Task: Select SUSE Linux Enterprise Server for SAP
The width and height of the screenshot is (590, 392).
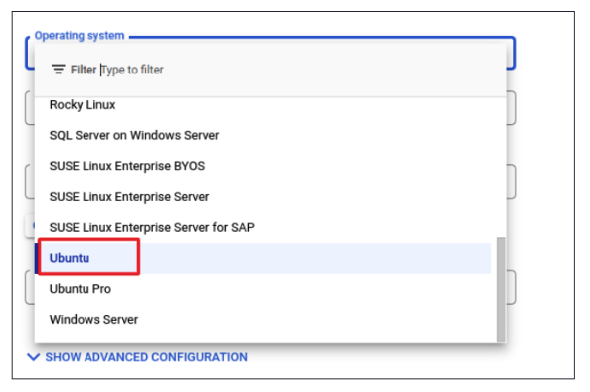Action: tap(263, 228)
